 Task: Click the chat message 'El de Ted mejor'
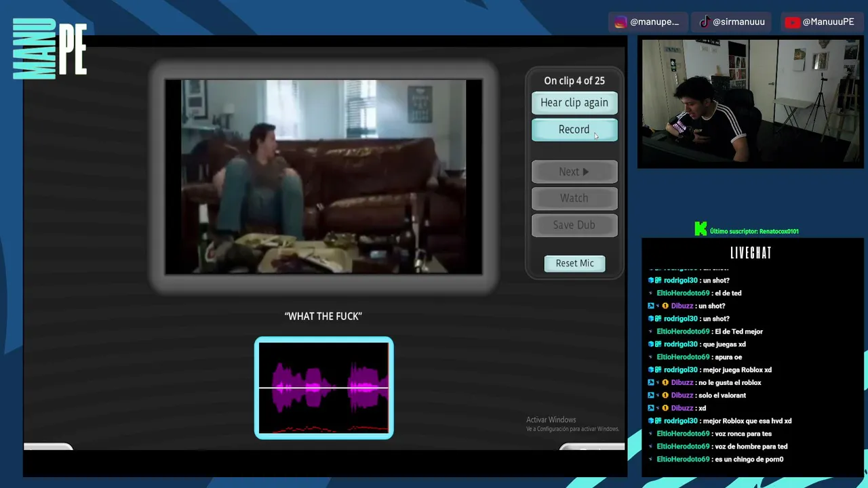point(738,331)
